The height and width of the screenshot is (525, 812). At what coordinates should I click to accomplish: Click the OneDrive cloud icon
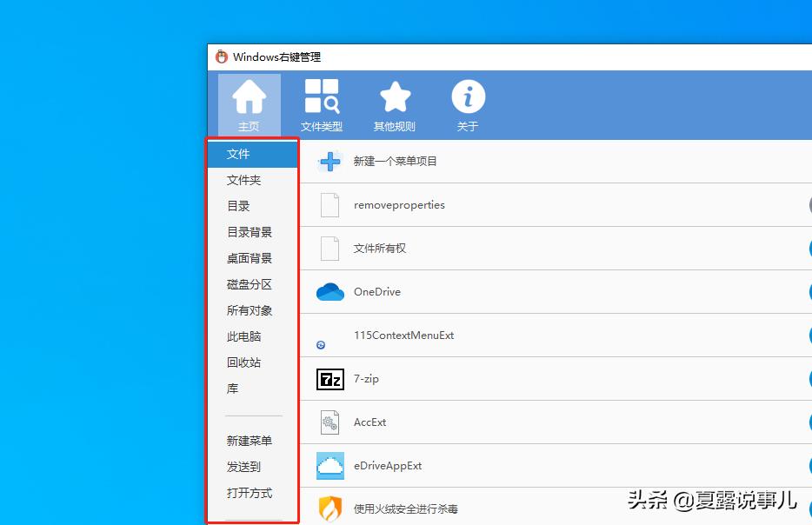coord(329,292)
